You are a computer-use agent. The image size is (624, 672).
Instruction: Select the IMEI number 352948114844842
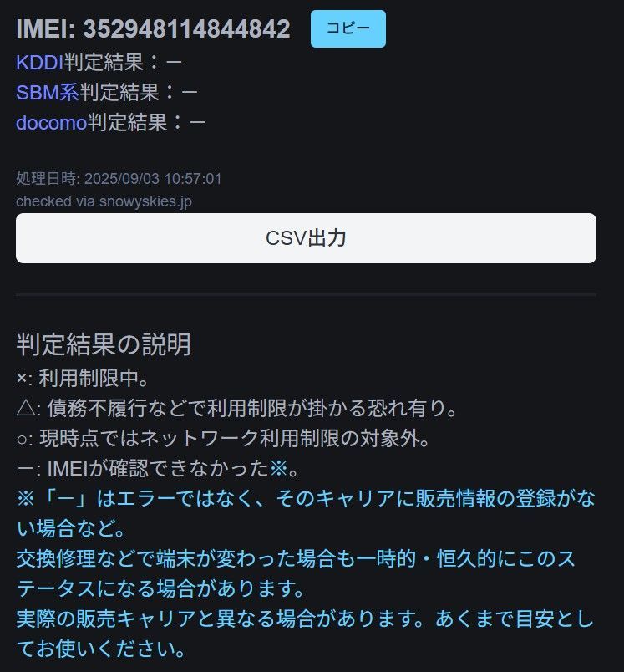[187, 28]
